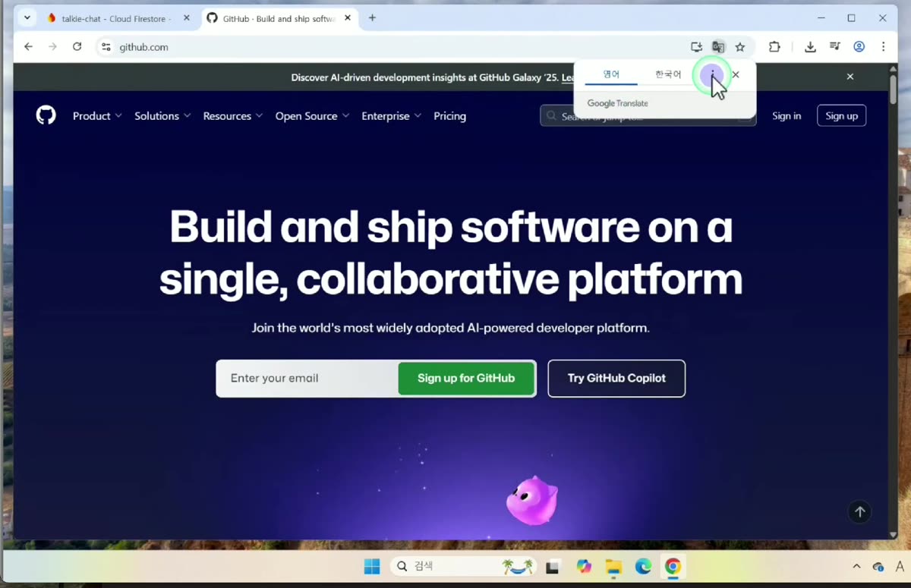Image resolution: width=911 pixels, height=588 pixels.
Task: Launch Copilot from the taskbar
Action: pyautogui.click(x=583, y=567)
